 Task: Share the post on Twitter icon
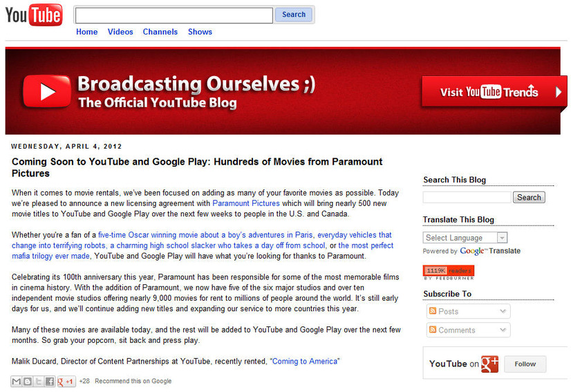pyautogui.click(x=39, y=381)
